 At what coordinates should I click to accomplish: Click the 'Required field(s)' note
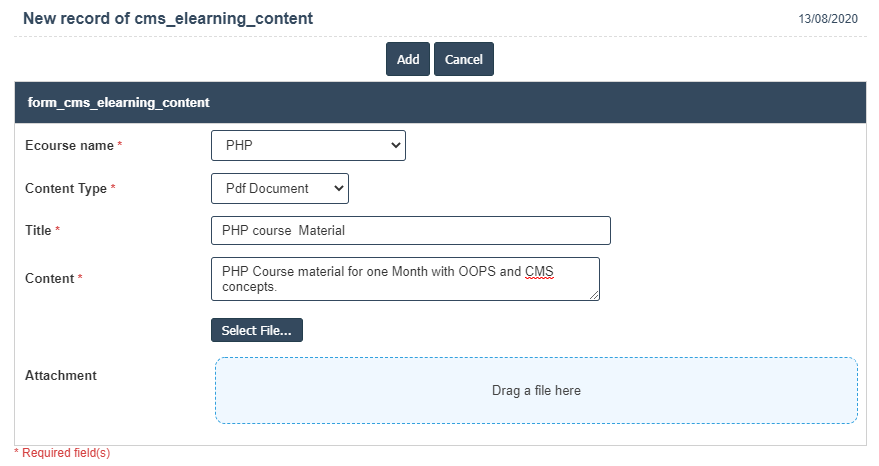(65, 453)
